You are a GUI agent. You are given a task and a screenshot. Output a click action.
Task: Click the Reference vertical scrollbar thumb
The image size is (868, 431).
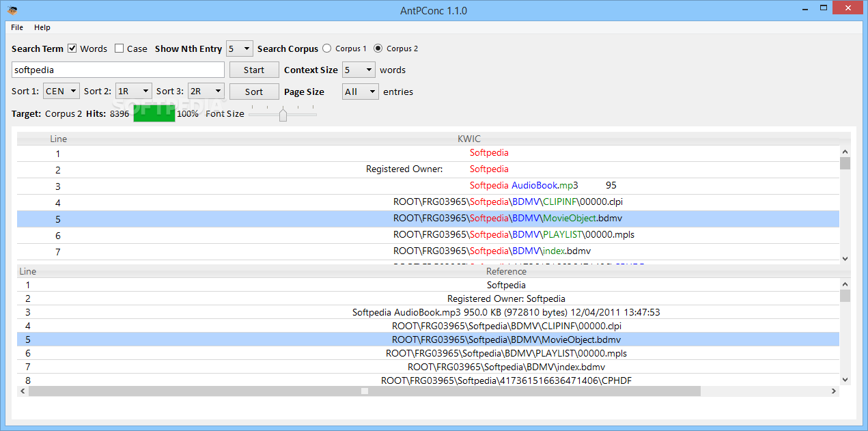(845, 295)
